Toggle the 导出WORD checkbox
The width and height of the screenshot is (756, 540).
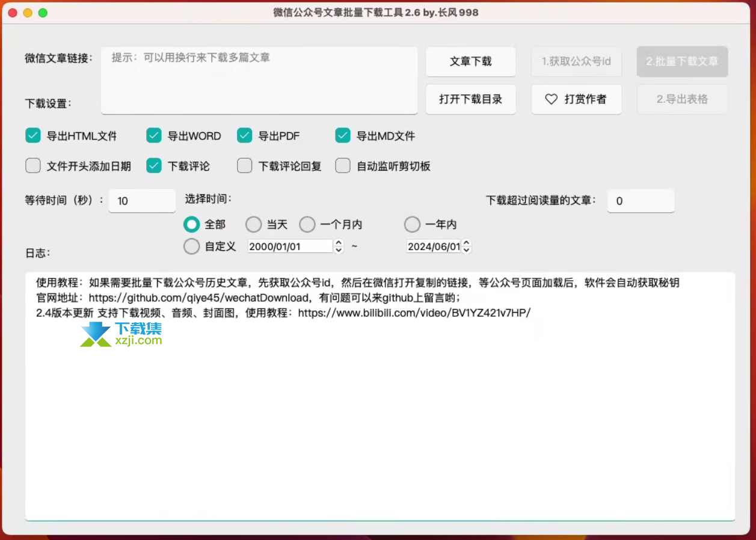pos(154,135)
